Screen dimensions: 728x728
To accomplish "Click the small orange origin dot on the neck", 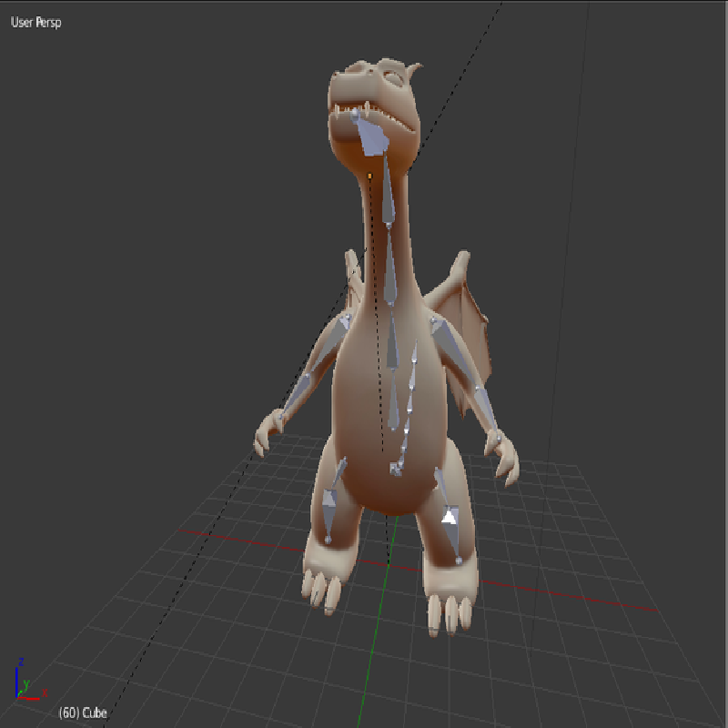I will [x=369, y=175].
